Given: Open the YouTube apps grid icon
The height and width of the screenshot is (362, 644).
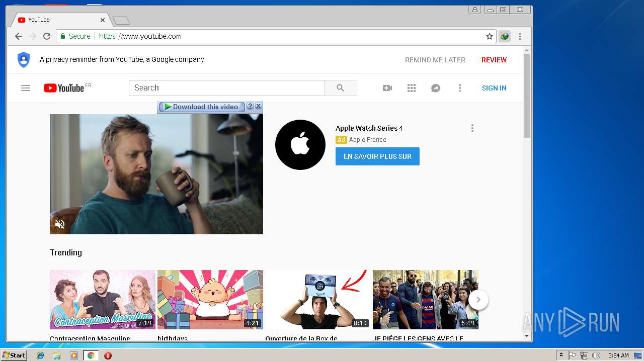Looking at the screenshot, I should 412,88.
